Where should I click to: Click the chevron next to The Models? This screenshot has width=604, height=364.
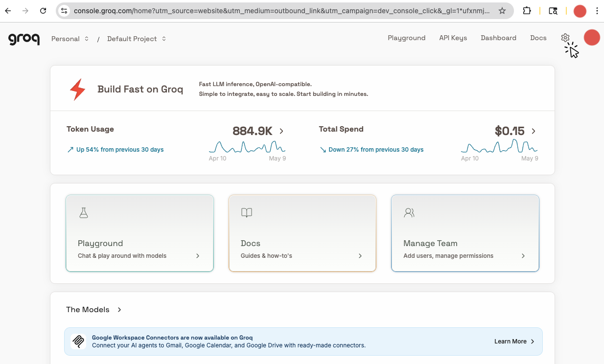tap(119, 310)
